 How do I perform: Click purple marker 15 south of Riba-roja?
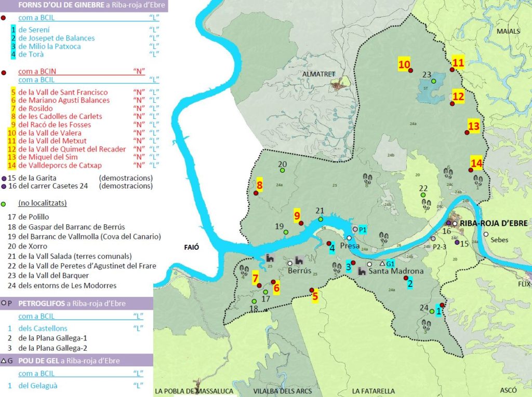point(457,242)
